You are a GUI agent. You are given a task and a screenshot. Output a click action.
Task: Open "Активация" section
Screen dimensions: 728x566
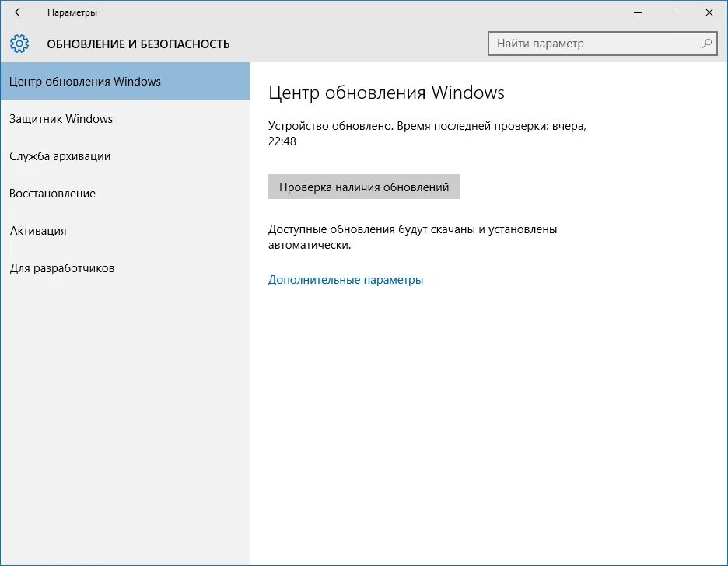(124, 231)
